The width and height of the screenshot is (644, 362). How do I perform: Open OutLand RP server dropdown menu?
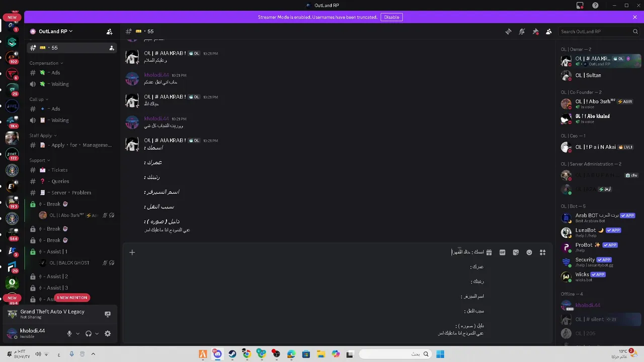(55, 31)
